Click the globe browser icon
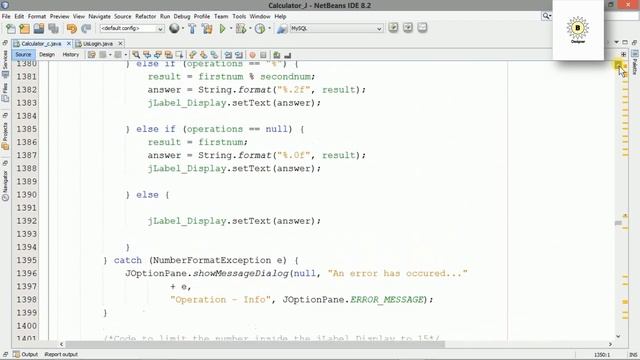Viewport: 640px width, 360px height. [x=174, y=28]
